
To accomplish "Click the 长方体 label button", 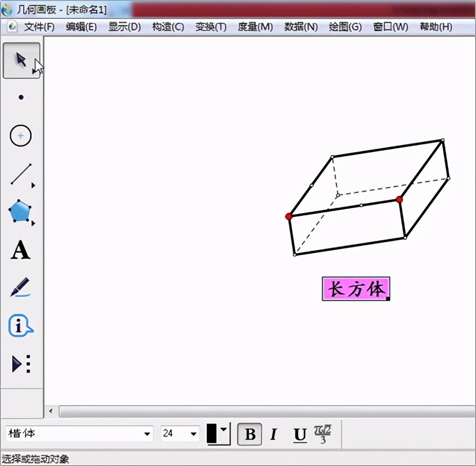I will coord(356,289).
